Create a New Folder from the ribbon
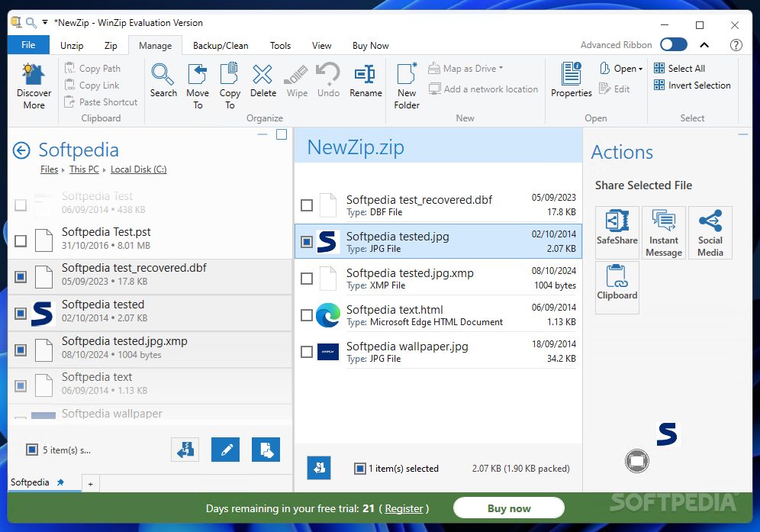 pyautogui.click(x=407, y=86)
